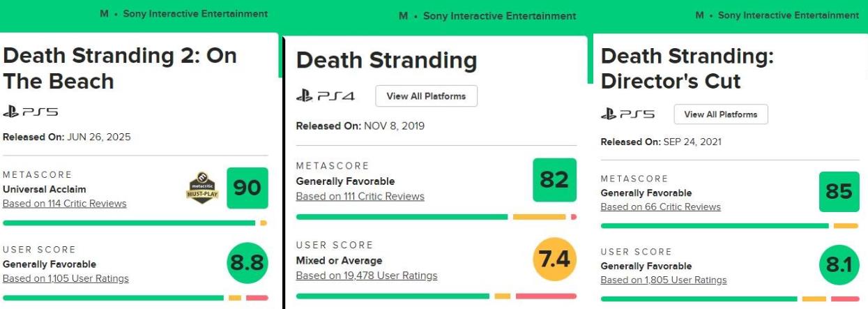Click the 8.1 user score circle
The image size is (868, 309).
839,265
